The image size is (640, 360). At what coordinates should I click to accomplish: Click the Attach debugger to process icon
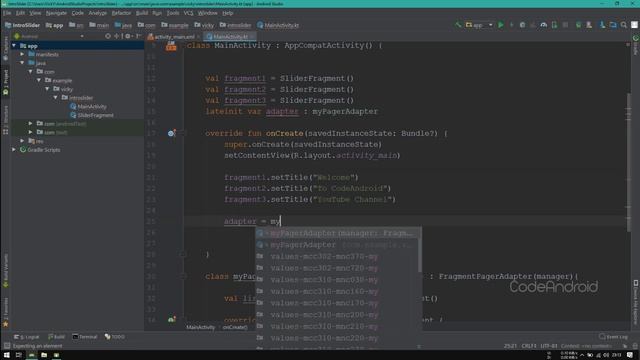(554, 25)
